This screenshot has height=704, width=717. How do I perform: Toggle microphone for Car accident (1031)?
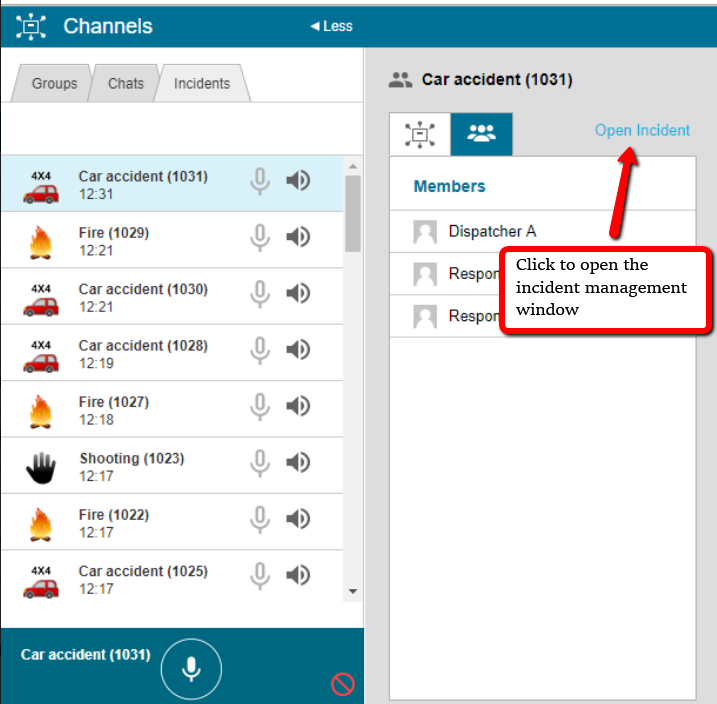(260, 181)
